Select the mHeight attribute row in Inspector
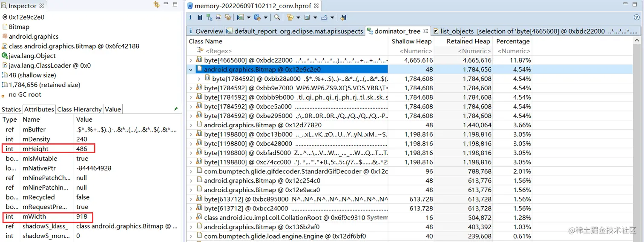644x242 pixels. 91,149
